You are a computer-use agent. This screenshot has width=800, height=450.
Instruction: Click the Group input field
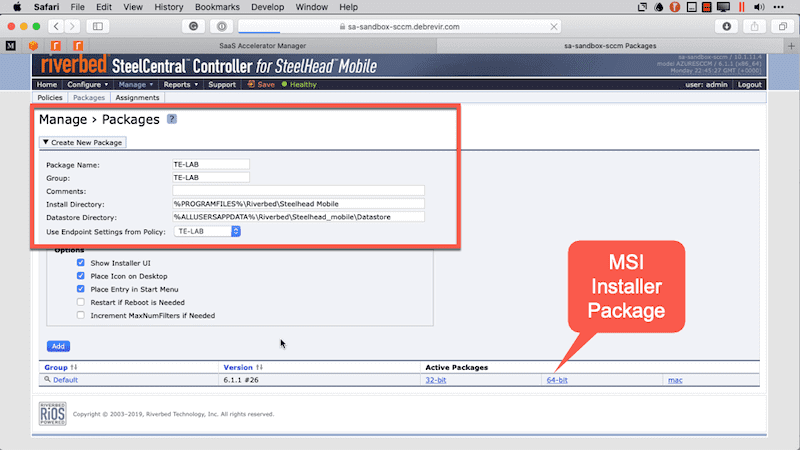pos(211,178)
